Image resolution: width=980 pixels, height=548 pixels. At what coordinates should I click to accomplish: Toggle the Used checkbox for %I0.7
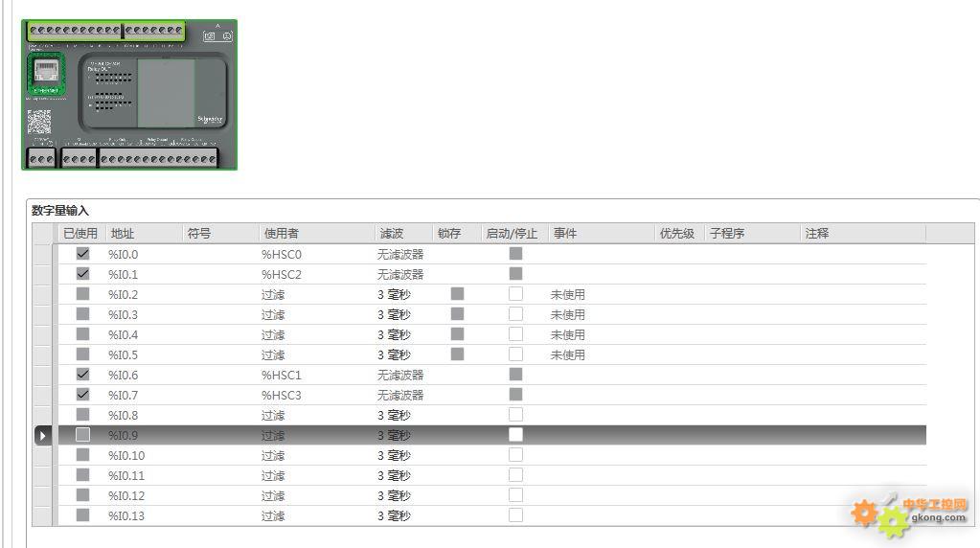click(x=82, y=395)
